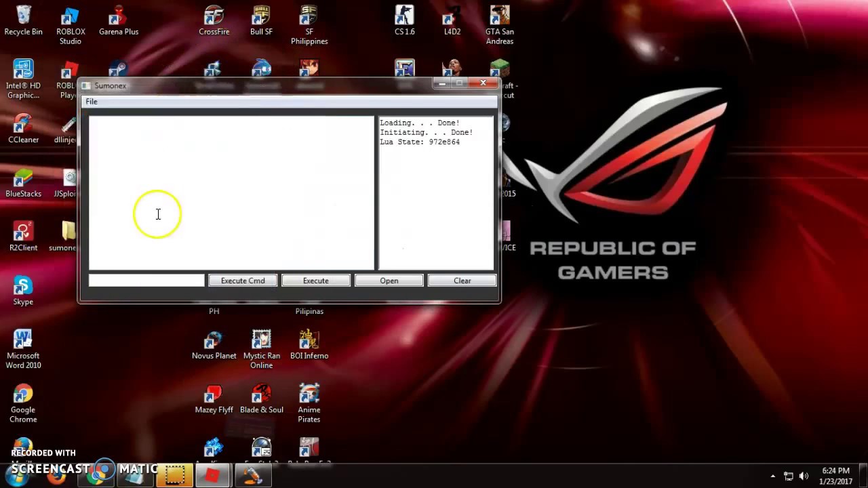Select the Intel HD Graphics desktop icon
The image size is (868, 488).
coord(23,80)
